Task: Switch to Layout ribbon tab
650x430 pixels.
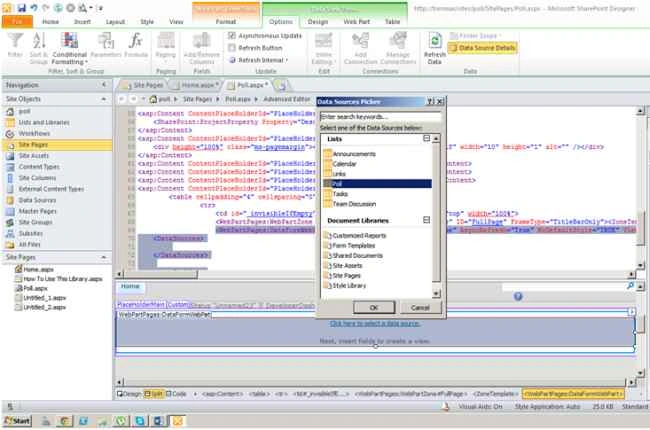Action: click(x=115, y=22)
